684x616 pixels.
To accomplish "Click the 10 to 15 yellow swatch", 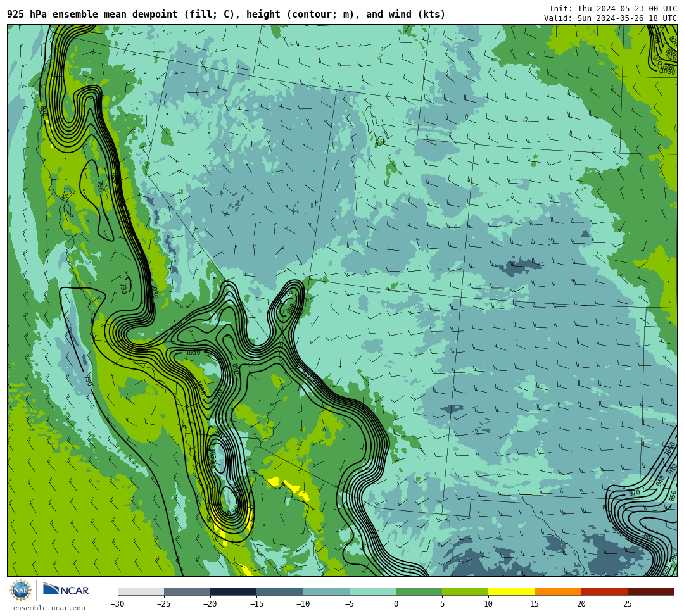I will (x=511, y=591).
